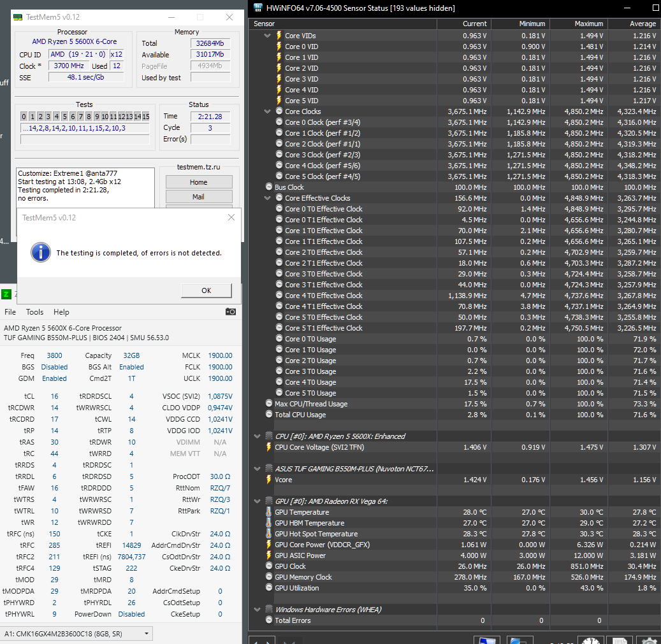This screenshot has height=644, width=661.
Task: Click the Mail button in TestMem5
Action: [x=198, y=197]
